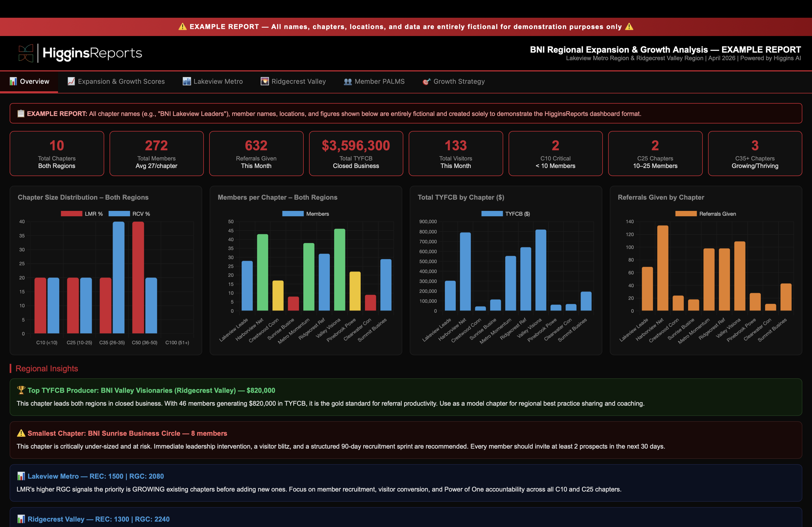Switch to the Member PALMS tab
The image size is (812, 527).
click(374, 81)
